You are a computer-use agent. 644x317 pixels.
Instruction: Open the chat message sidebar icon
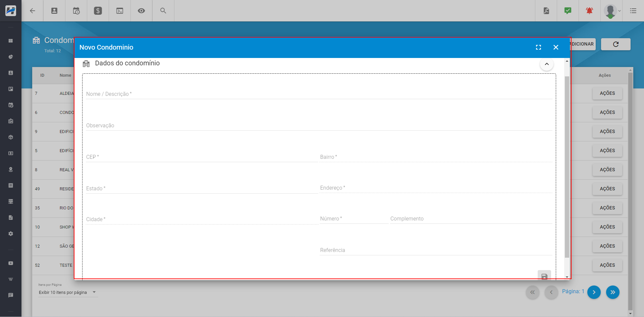(x=11, y=295)
